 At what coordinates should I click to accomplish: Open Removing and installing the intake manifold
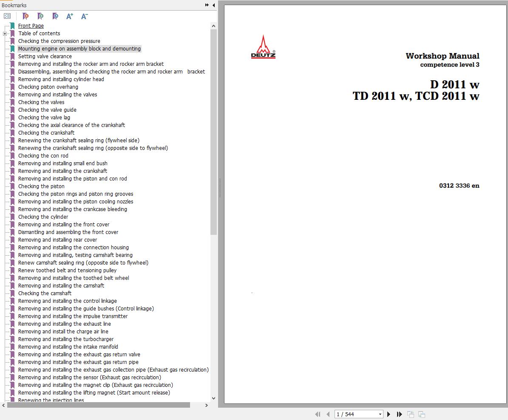tap(68, 347)
